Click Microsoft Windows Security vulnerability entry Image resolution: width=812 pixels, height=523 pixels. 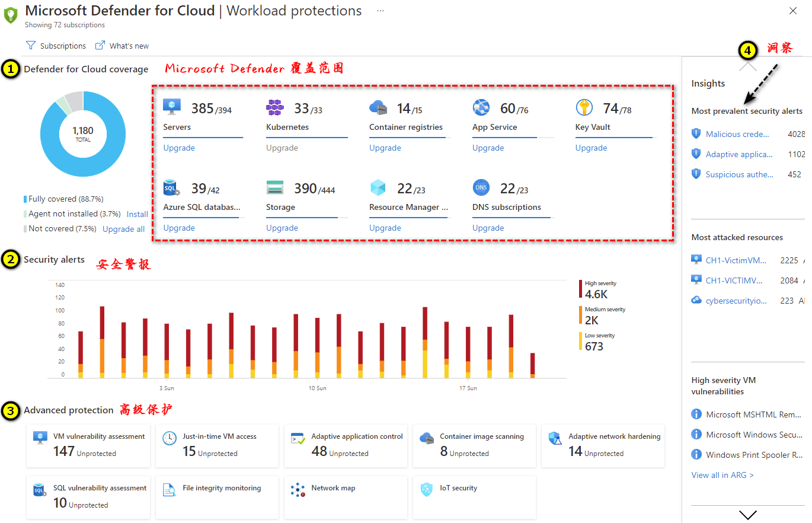coord(754,435)
